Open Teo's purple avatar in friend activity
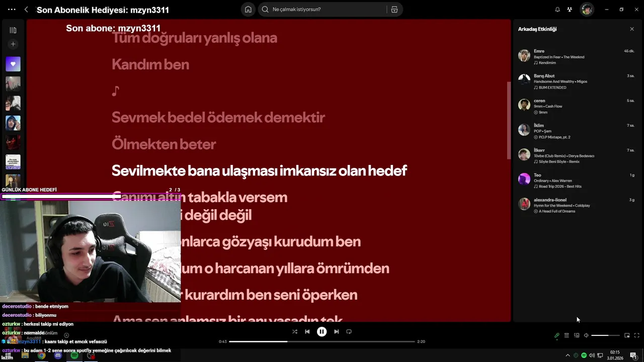This screenshot has width=644, height=362. (x=524, y=179)
